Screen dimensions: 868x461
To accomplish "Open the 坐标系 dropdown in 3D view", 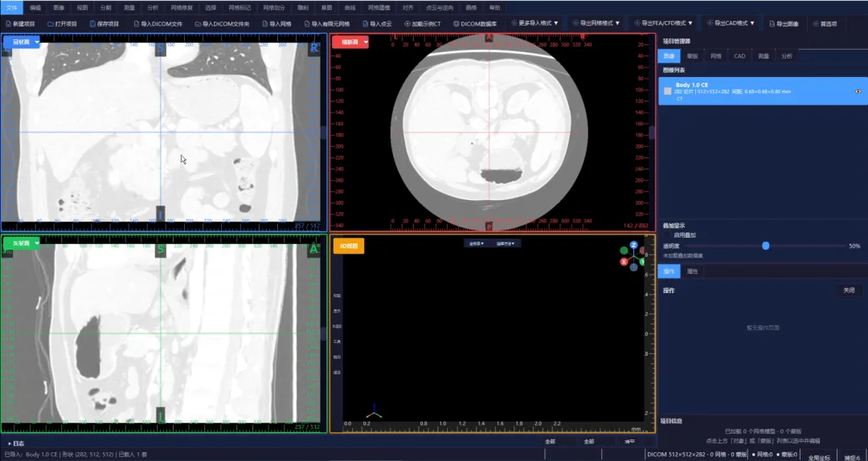I will 476,243.
